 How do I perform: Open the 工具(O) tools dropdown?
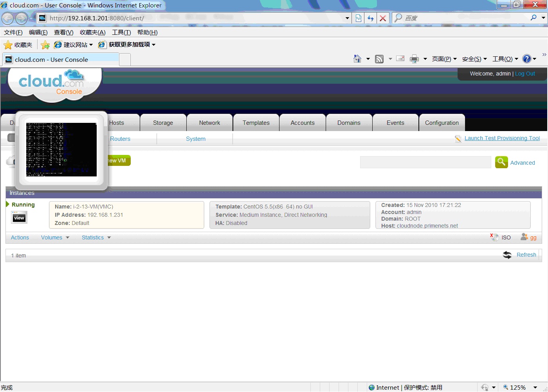pyautogui.click(x=505, y=59)
